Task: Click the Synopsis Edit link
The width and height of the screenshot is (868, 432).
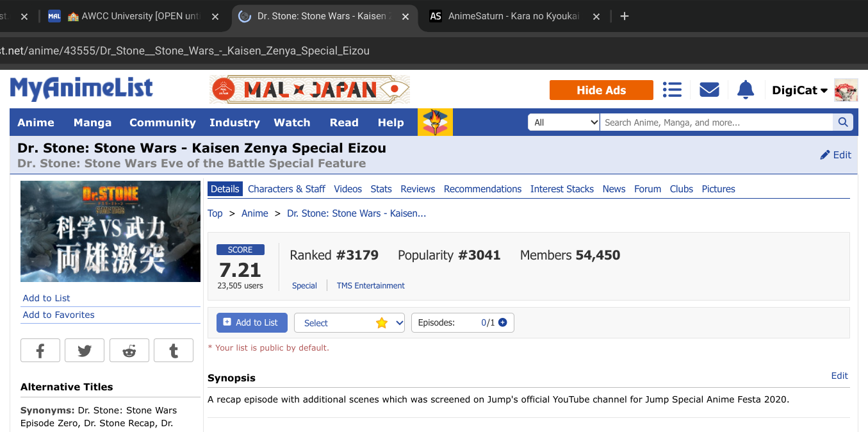Action: pos(840,376)
